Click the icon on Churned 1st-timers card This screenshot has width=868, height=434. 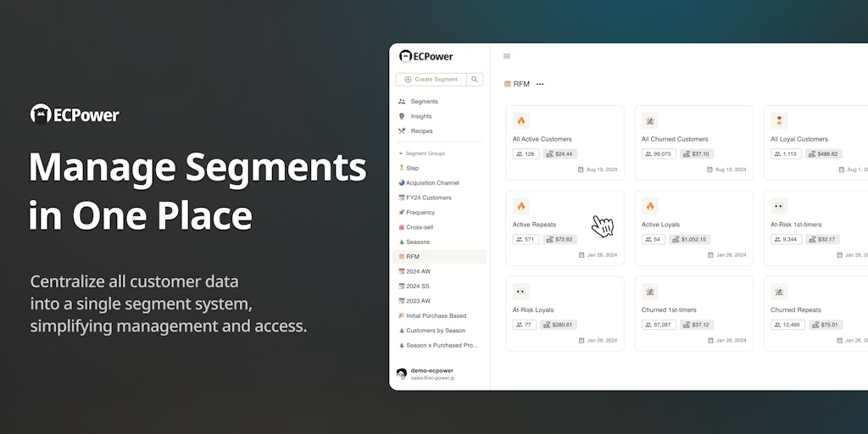(x=650, y=292)
